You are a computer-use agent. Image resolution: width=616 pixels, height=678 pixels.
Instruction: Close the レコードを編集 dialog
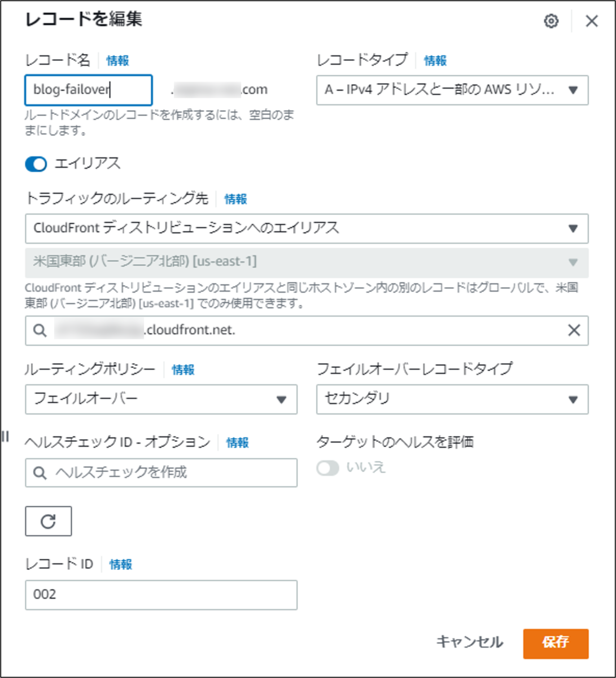[x=591, y=21]
